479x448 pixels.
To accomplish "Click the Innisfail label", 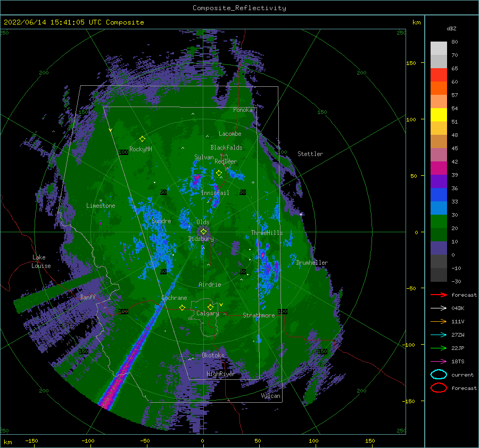I will pos(215,193).
